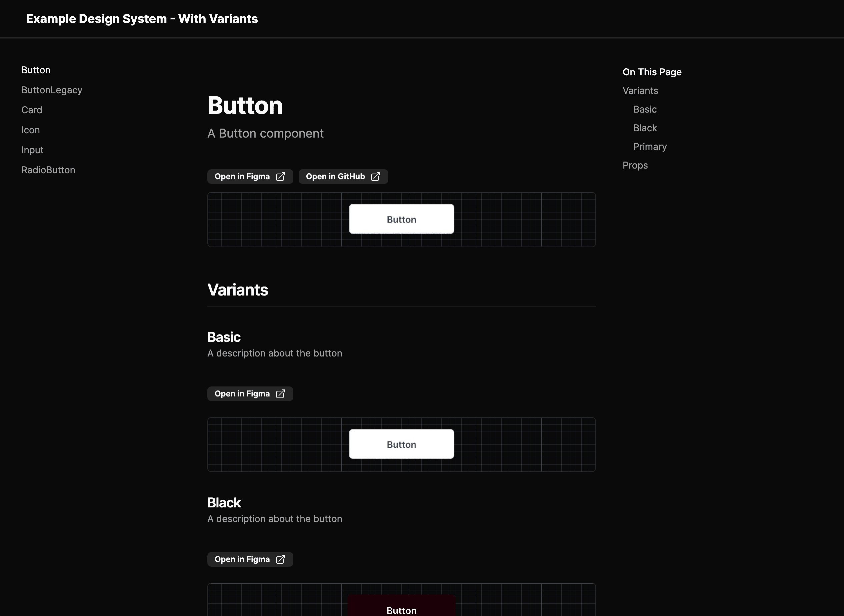This screenshot has height=616, width=844.
Task: Open the Input component page
Action: (32, 150)
